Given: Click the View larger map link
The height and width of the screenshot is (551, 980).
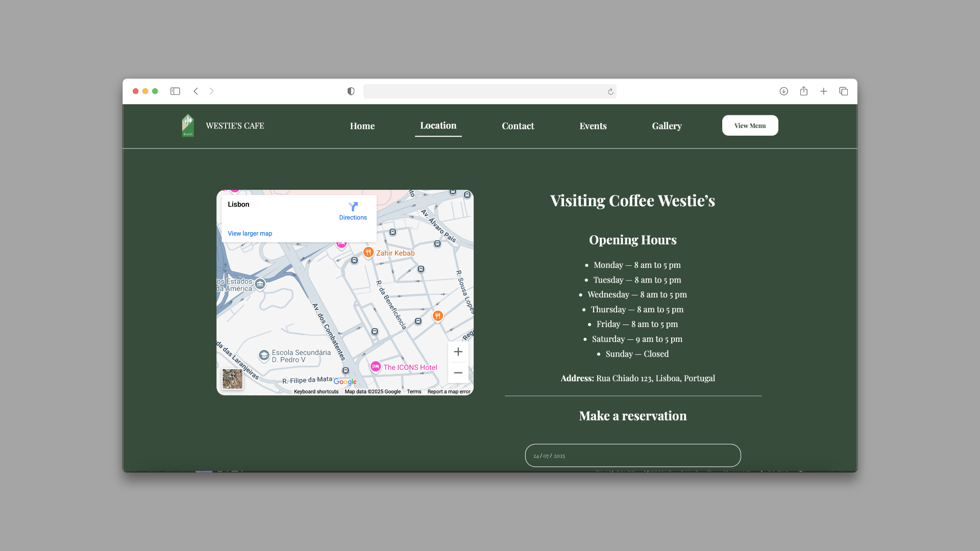Looking at the screenshot, I should (x=250, y=234).
